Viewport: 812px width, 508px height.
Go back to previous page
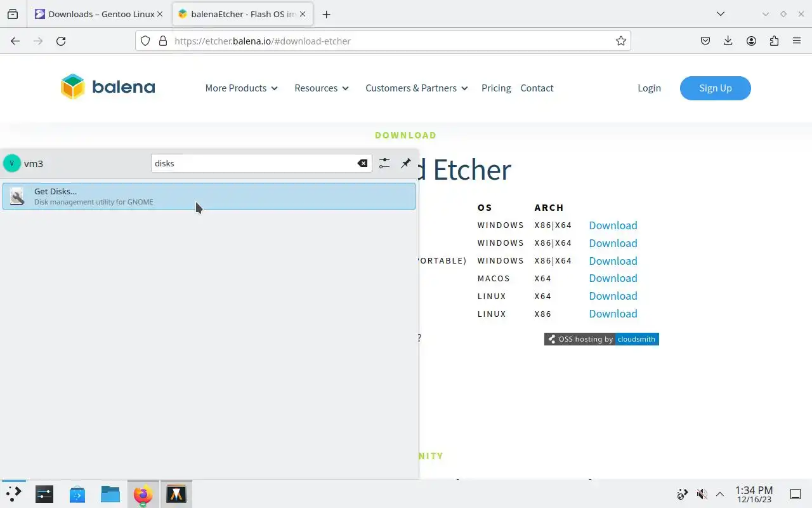point(15,41)
